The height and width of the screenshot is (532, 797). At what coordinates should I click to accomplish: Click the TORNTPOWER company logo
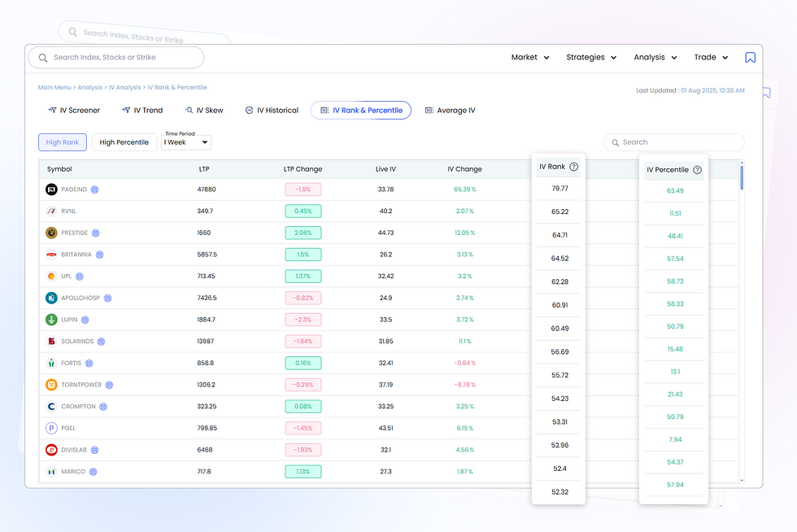pos(51,385)
